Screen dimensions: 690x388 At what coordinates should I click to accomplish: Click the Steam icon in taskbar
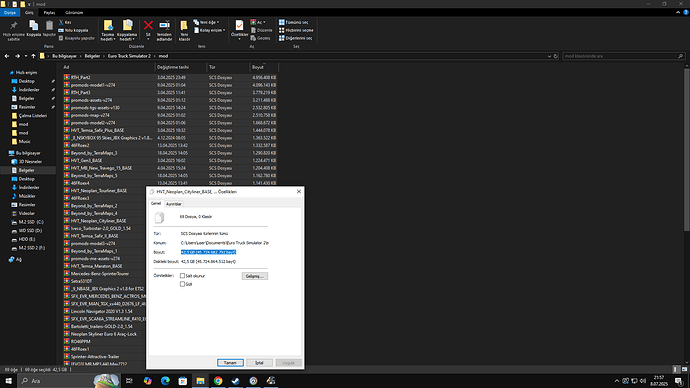(x=235, y=381)
